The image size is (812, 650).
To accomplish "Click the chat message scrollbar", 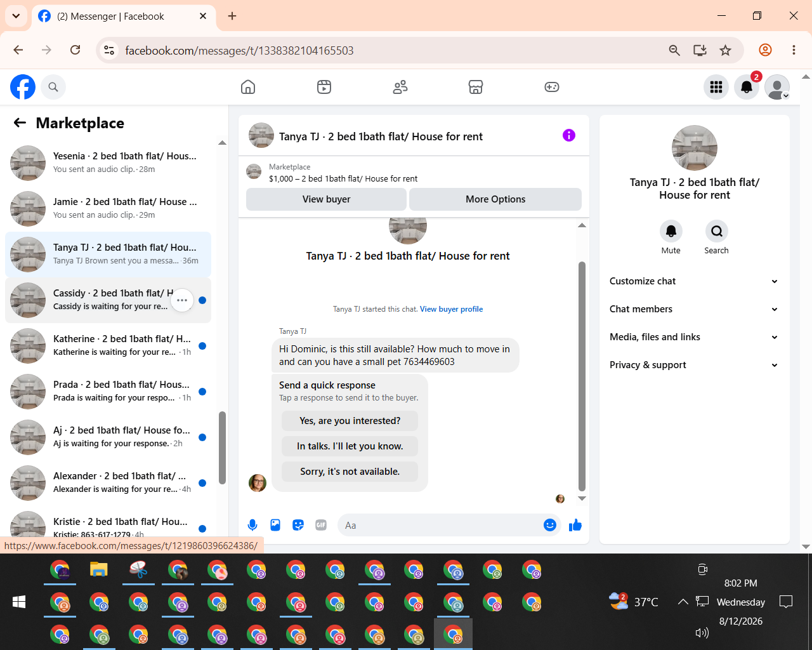I will pyautogui.click(x=582, y=376).
